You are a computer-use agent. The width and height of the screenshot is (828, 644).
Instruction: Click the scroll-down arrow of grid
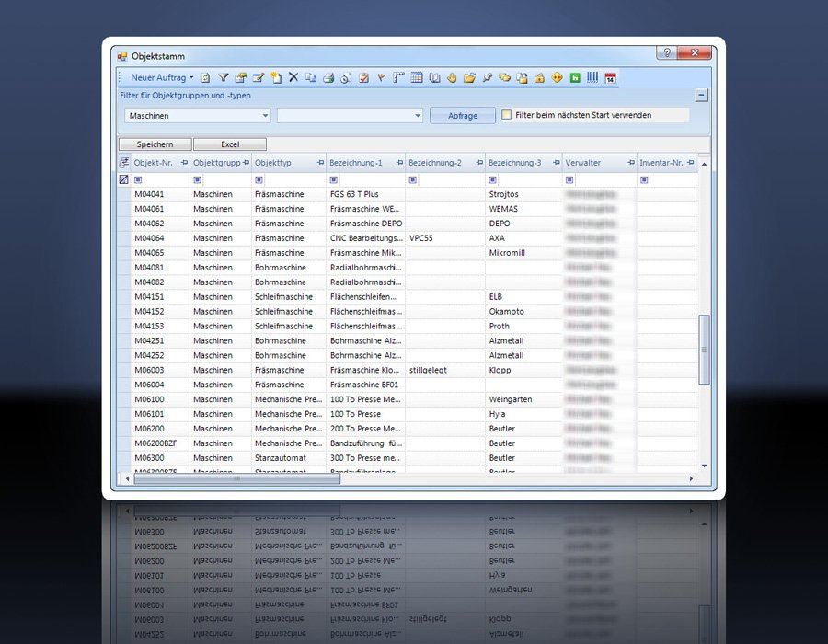point(704,466)
